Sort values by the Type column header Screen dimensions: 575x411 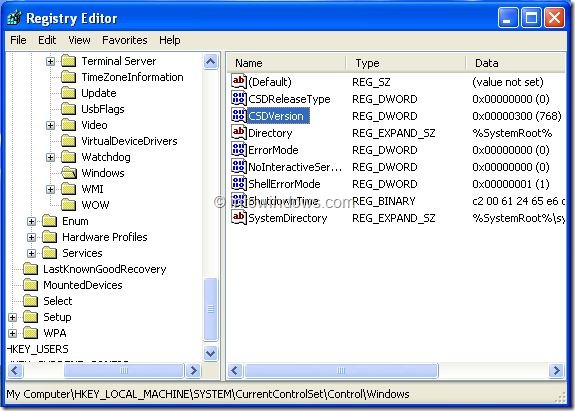406,63
